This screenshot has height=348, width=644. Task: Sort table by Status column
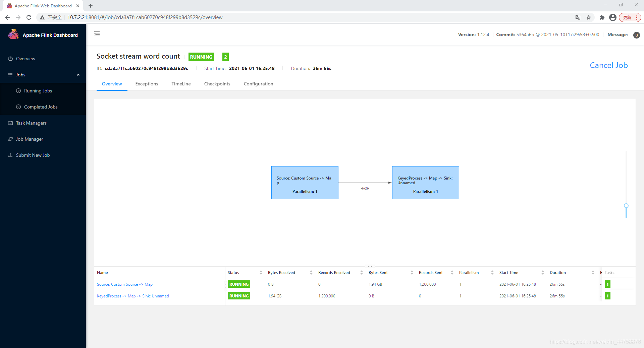coord(261,273)
